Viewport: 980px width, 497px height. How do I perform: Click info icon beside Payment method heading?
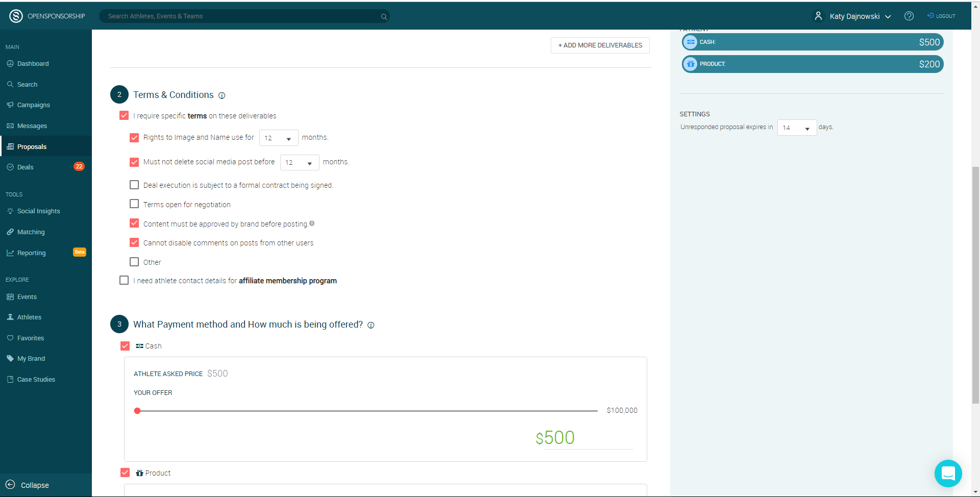[x=371, y=325]
